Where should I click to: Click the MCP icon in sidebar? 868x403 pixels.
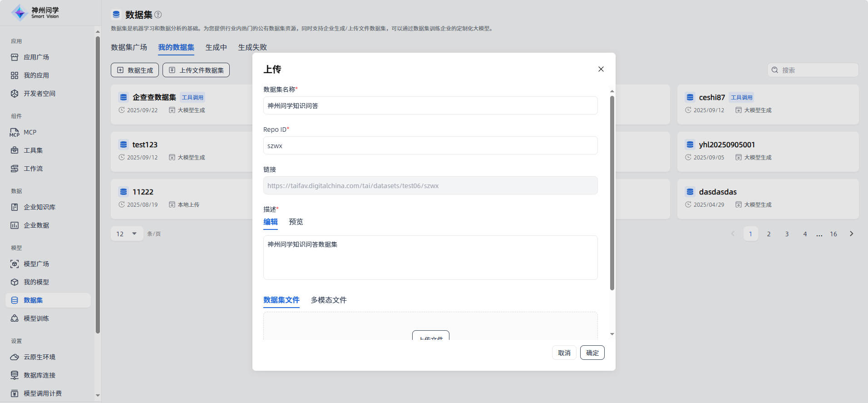pyautogui.click(x=15, y=132)
